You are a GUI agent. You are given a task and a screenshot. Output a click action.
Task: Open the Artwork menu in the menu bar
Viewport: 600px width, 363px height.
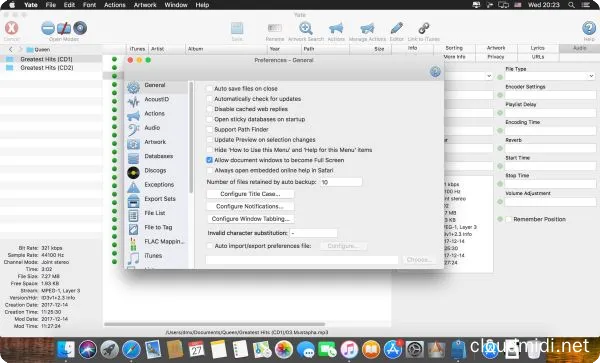pyautogui.click(x=145, y=5)
